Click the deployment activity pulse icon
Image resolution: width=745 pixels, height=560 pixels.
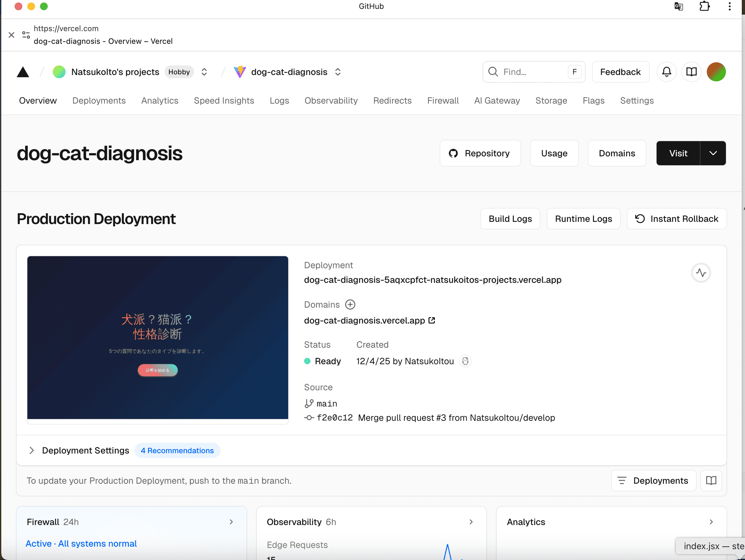pyautogui.click(x=701, y=273)
